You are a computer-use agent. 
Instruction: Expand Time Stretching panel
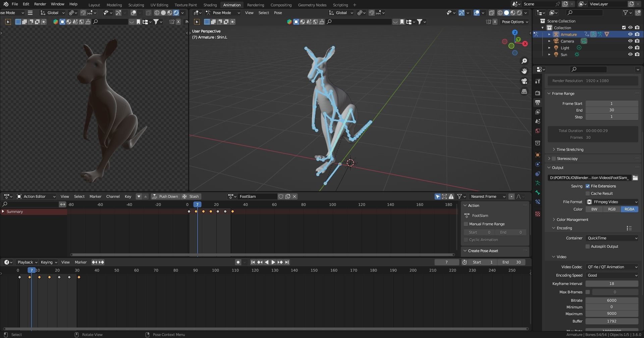click(570, 150)
